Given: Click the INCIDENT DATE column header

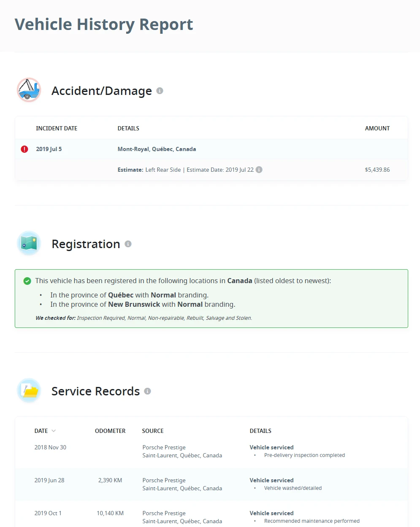Looking at the screenshot, I should pyautogui.click(x=57, y=128).
